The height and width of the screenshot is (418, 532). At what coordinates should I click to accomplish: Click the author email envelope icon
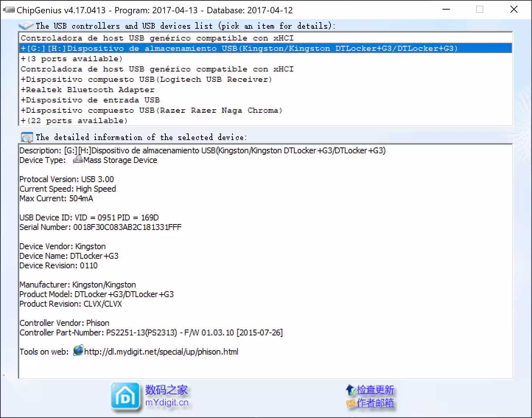pyautogui.click(x=351, y=403)
